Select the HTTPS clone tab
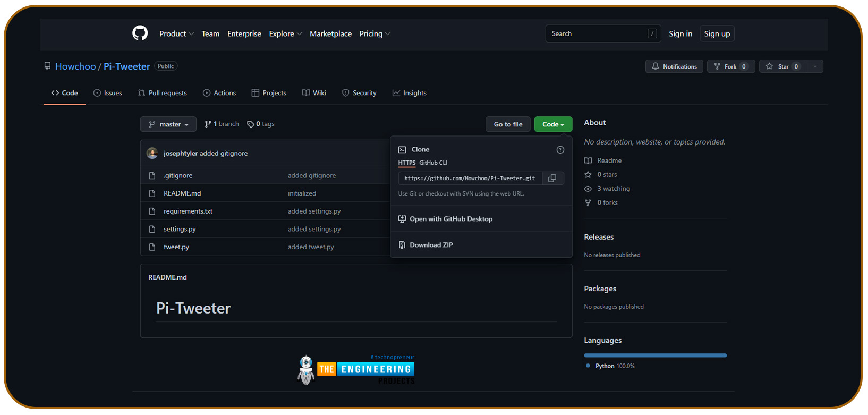868x415 pixels. tap(407, 163)
